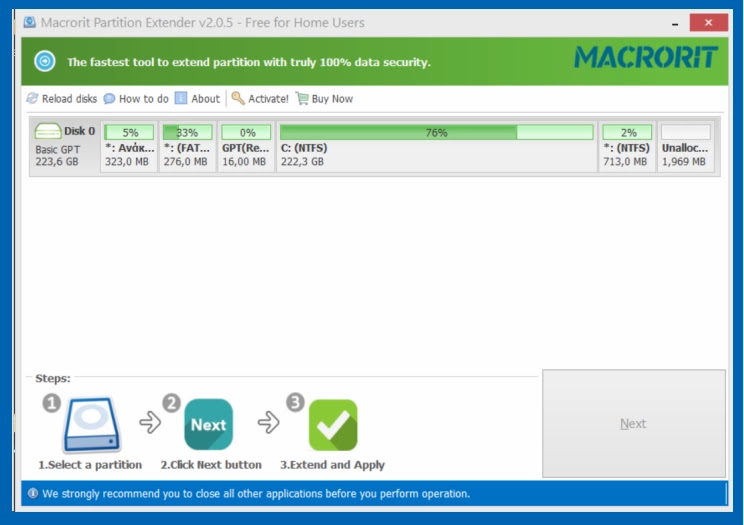The height and width of the screenshot is (525, 744).
Task: Click the Reload disks icon
Action: coord(32,98)
